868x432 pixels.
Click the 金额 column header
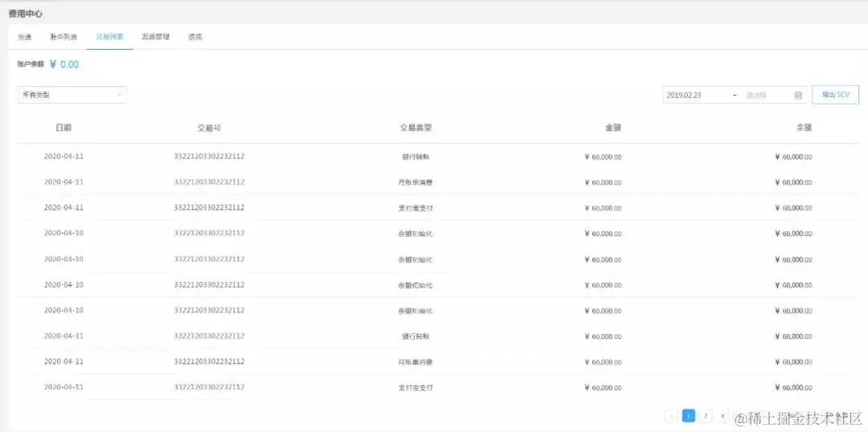click(x=613, y=128)
